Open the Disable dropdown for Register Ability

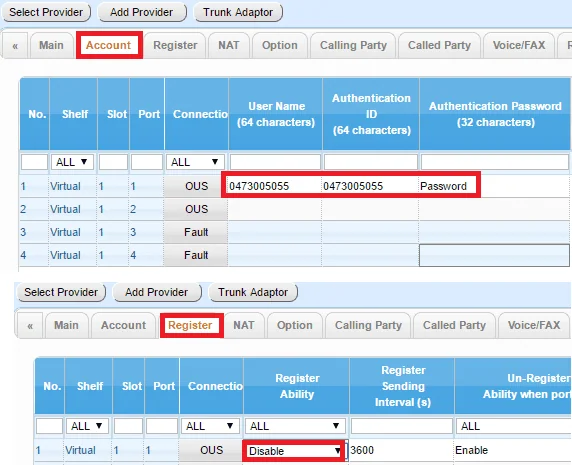click(x=294, y=451)
